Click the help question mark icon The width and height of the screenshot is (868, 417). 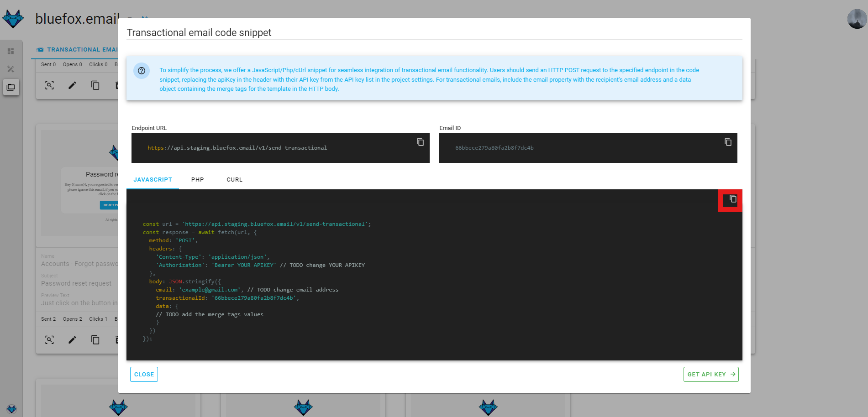pos(142,71)
